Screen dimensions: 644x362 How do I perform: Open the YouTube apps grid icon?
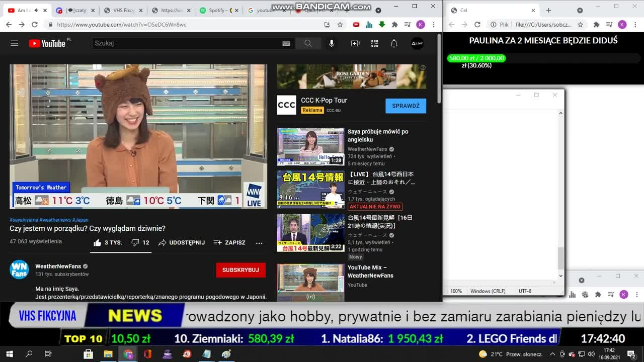(x=375, y=43)
